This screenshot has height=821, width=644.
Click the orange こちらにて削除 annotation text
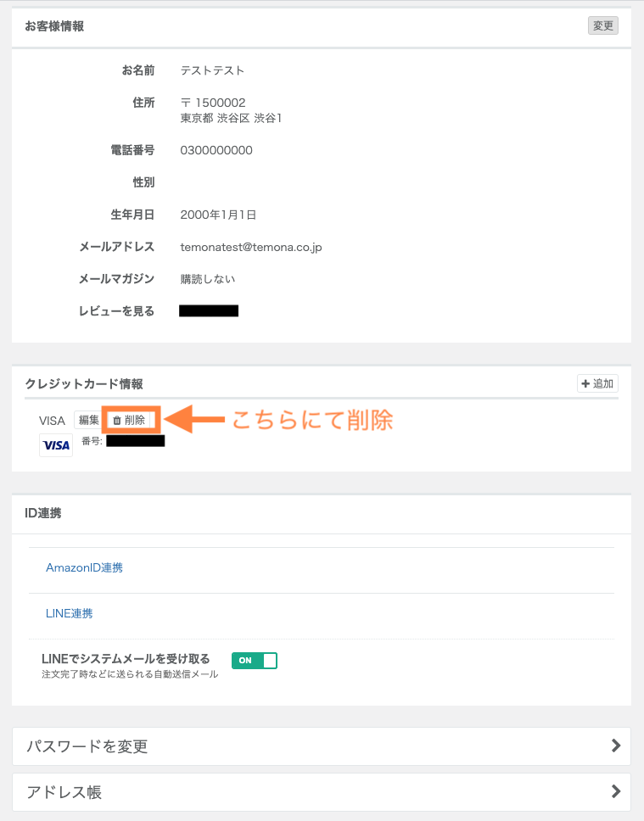[312, 420]
